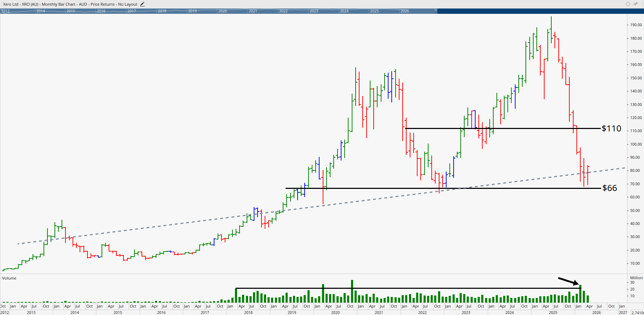The image size is (644, 315).
Task: Click the 2017 year label on bottom time axis
Action: point(205,313)
